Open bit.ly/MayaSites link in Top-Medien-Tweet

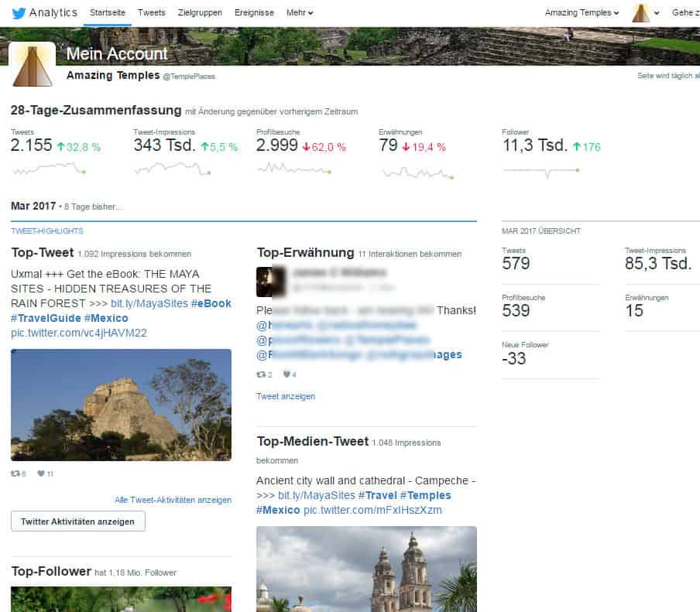pyautogui.click(x=317, y=495)
